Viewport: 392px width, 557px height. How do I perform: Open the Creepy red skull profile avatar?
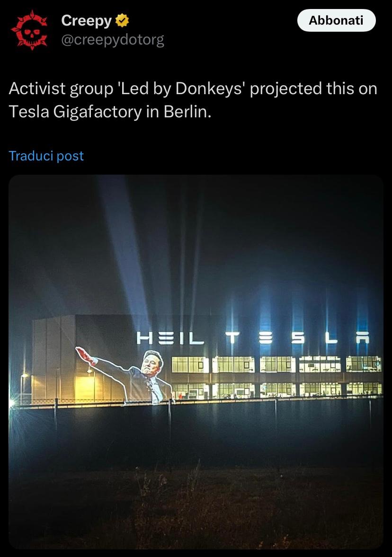tap(30, 30)
